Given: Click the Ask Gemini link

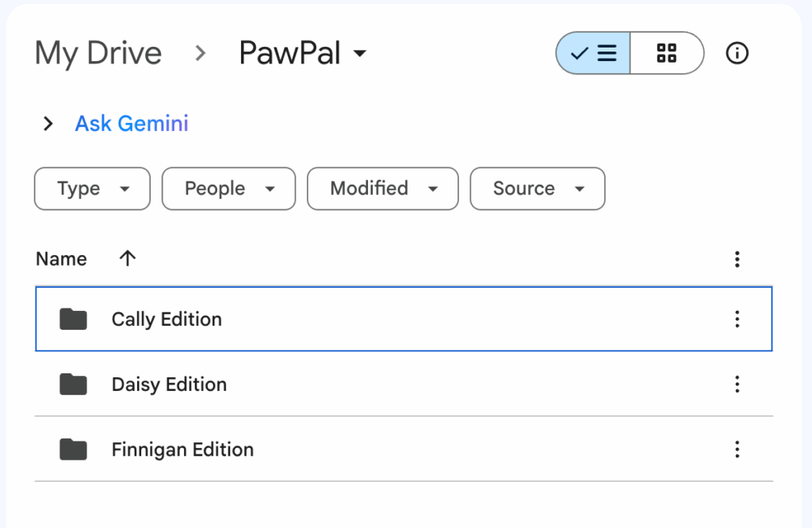Looking at the screenshot, I should coord(131,124).
